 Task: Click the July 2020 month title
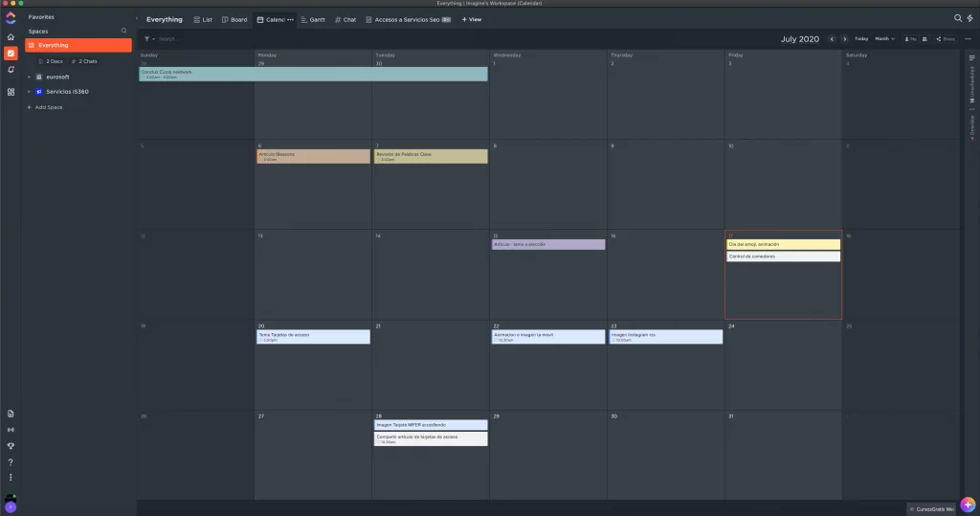tap(799, 39)
